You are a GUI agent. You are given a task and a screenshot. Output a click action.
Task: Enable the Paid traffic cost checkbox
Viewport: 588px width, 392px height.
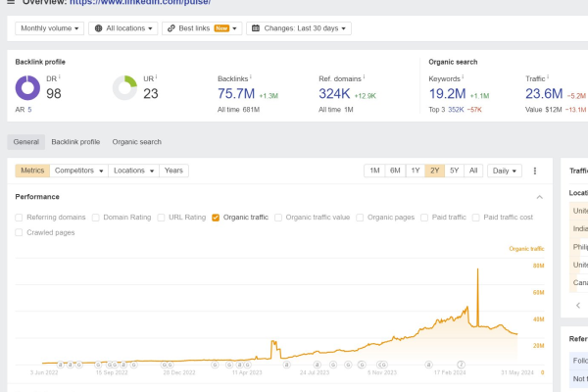point(476,218)
